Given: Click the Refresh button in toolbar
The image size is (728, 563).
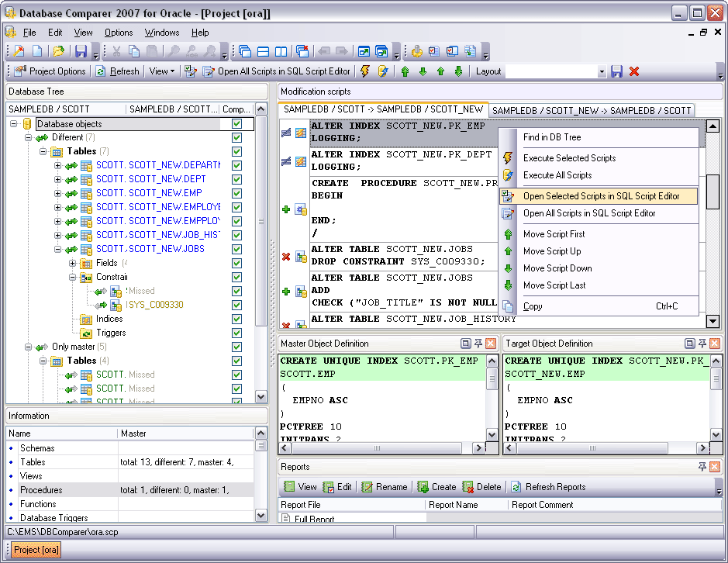Looking at the screenshot, I should point(118,71).
